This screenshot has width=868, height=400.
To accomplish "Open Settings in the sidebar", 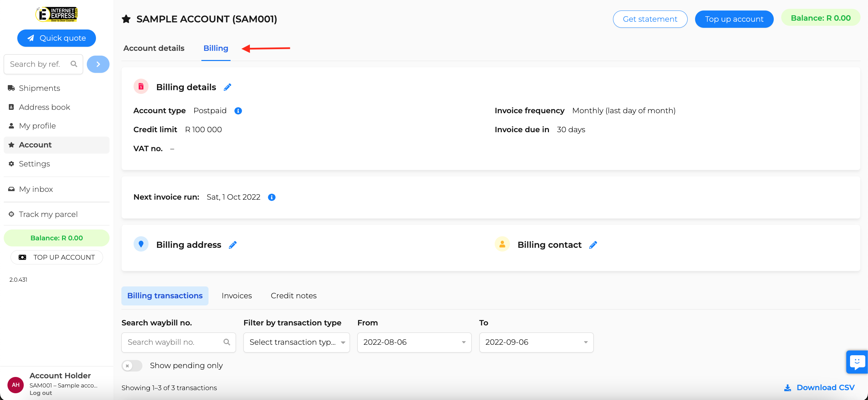I will (x=56, y=164).
